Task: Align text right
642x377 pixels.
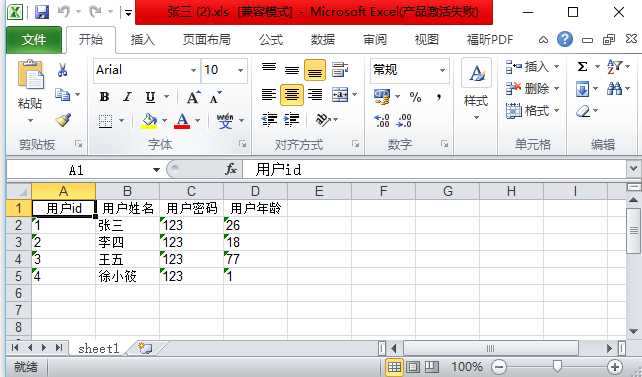Action: tap(315, 95)
